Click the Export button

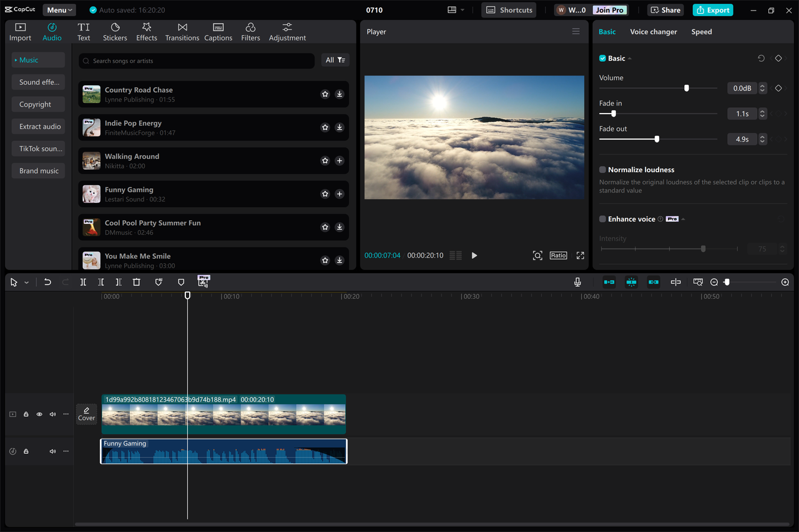click(x=712, y=10)
